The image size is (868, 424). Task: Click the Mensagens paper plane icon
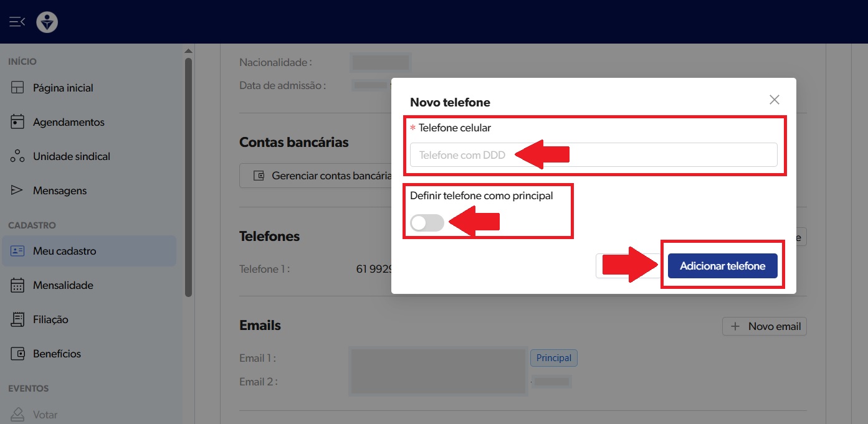(17, 191)
